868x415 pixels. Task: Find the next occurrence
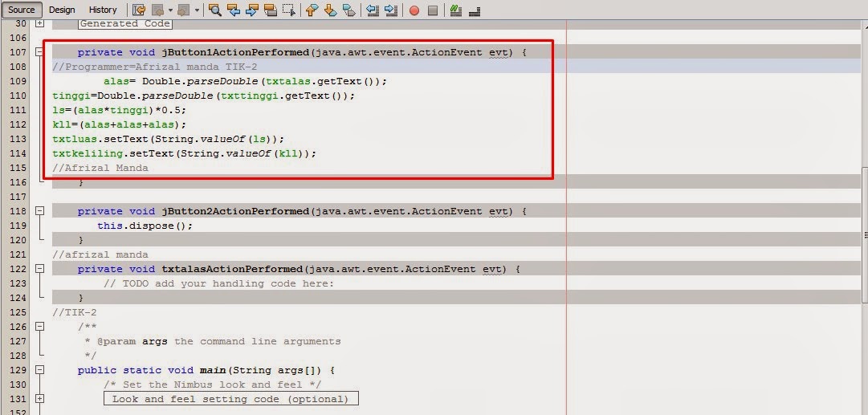pyautogui.click(x=251, y=10)
